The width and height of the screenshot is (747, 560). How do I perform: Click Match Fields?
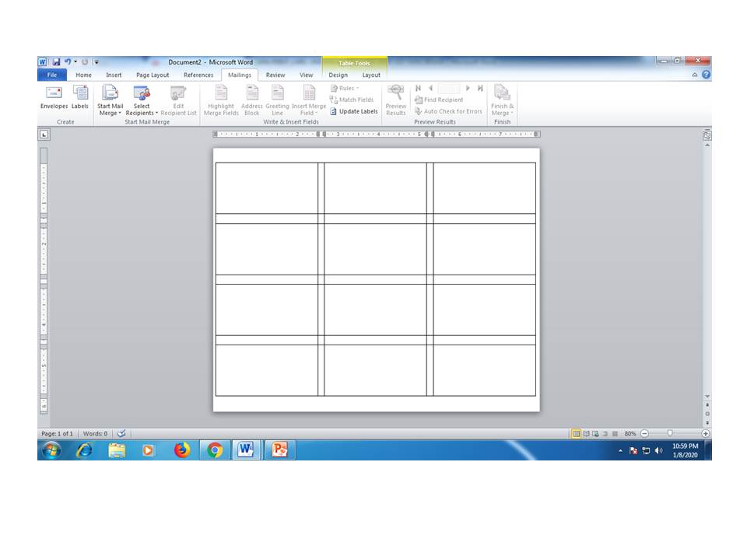pyautogui.click(x=352, y=100)
